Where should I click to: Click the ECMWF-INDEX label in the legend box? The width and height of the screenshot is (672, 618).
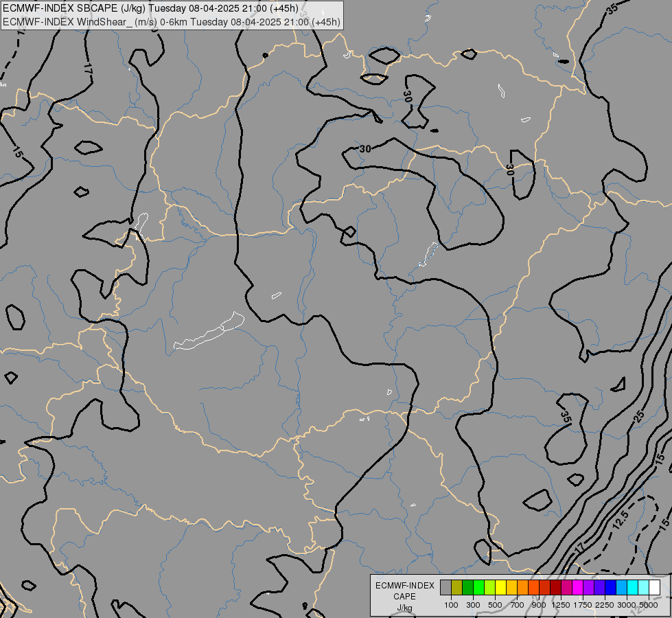click(404, 586)
